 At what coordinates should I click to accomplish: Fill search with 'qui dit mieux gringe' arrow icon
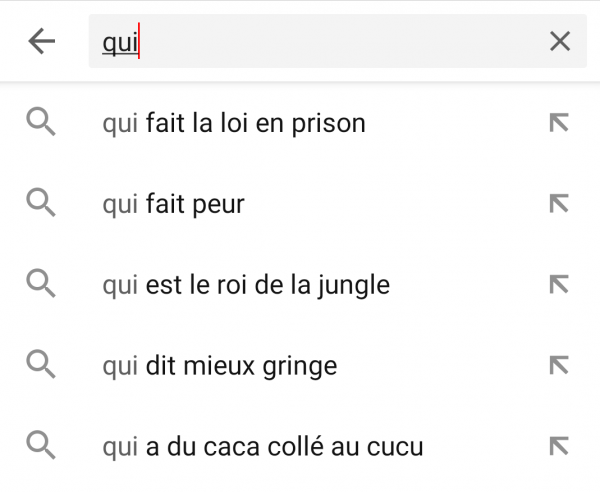(x=559, y=366)
